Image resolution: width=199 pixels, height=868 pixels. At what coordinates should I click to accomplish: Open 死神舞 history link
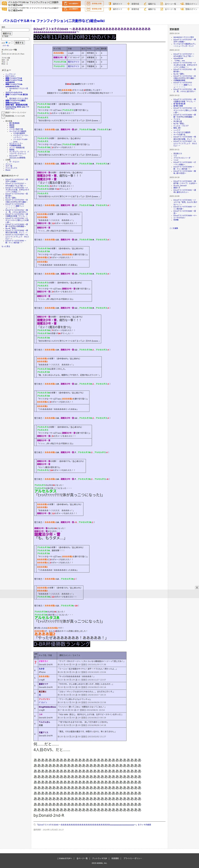pyautogui.click(x=176, y=220)
